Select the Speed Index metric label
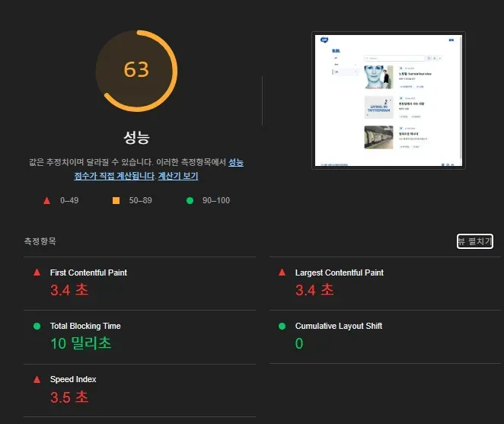504x424 pixels. coord(73,379)
